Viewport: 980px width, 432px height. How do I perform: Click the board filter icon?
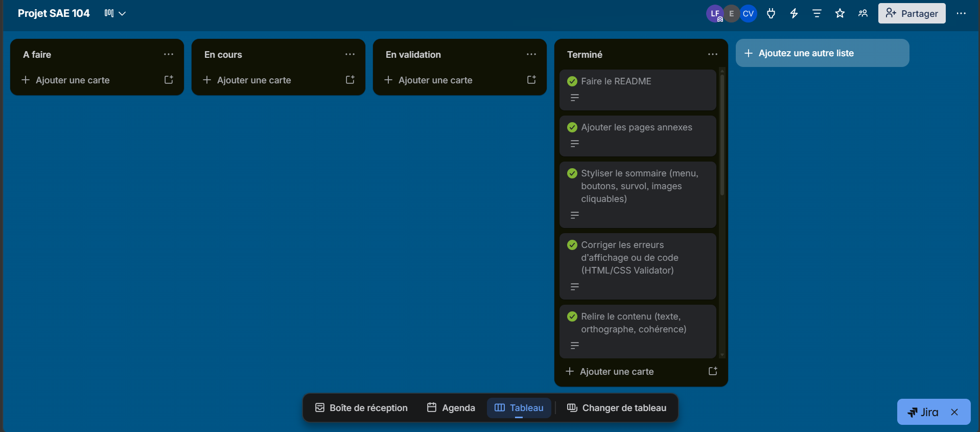(817, 14)
